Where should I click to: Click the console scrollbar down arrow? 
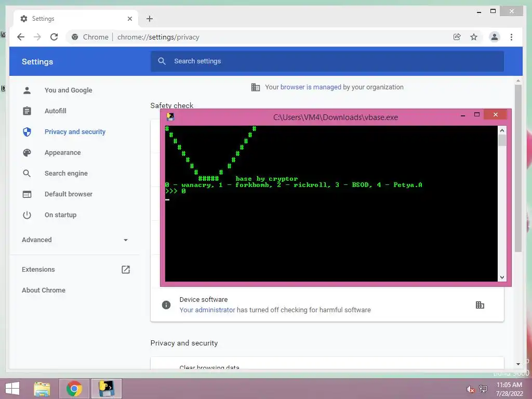502,277
